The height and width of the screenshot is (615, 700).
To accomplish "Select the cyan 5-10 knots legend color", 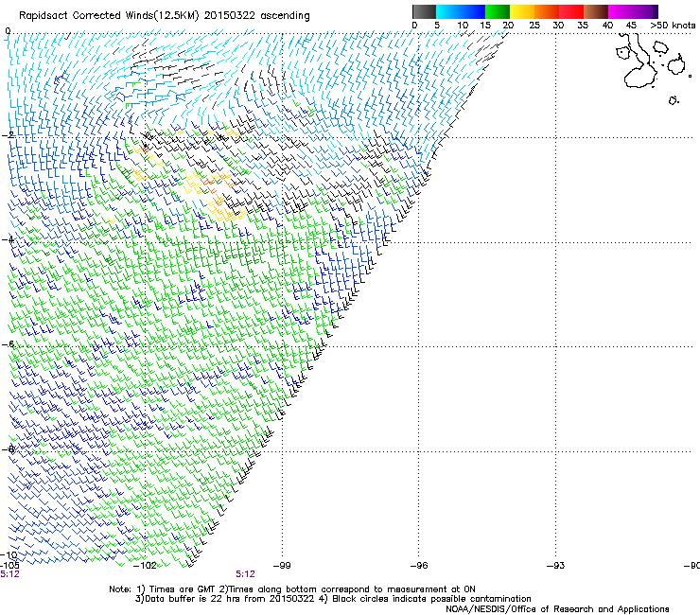I will (446, 11).
